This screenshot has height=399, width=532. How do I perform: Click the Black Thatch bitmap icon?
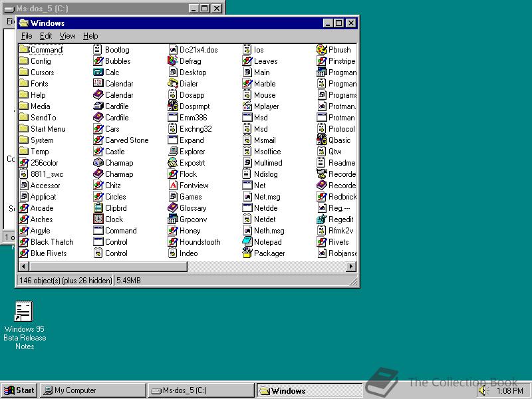pyautogui.click(x=24, y=242)
